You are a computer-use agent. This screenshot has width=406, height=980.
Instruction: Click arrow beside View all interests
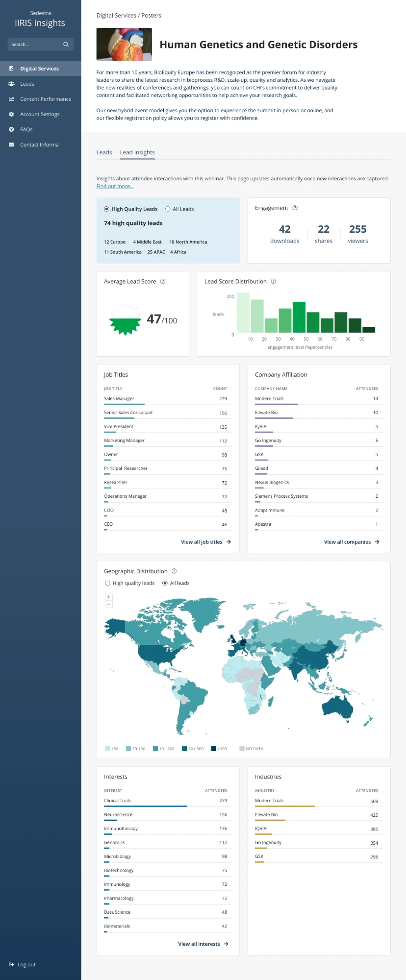tap(226, 944)
